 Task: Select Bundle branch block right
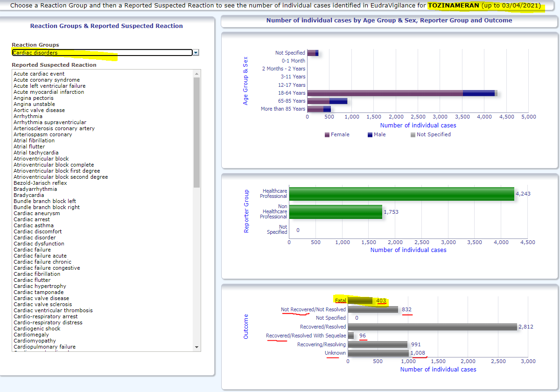(47, 207)
